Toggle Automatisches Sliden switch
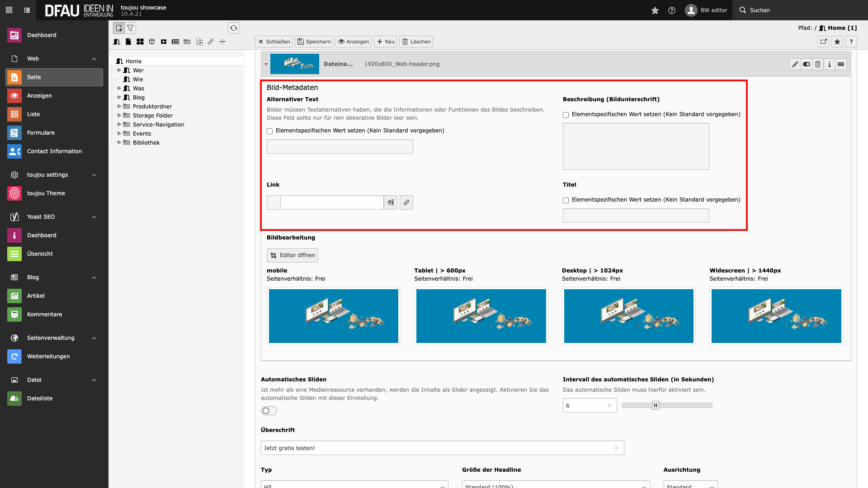The width and height of the screenshot is (868, 488). point(269,411)
